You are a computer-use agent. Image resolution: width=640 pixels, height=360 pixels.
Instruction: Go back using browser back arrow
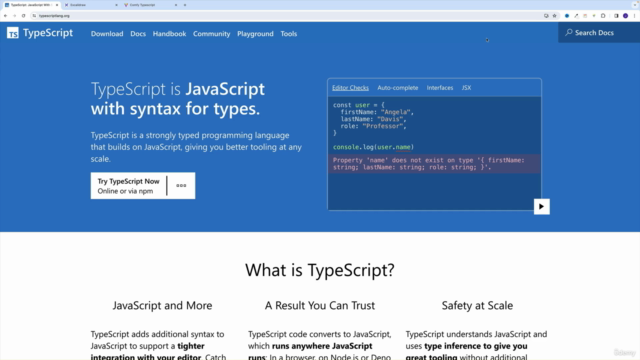5,16
